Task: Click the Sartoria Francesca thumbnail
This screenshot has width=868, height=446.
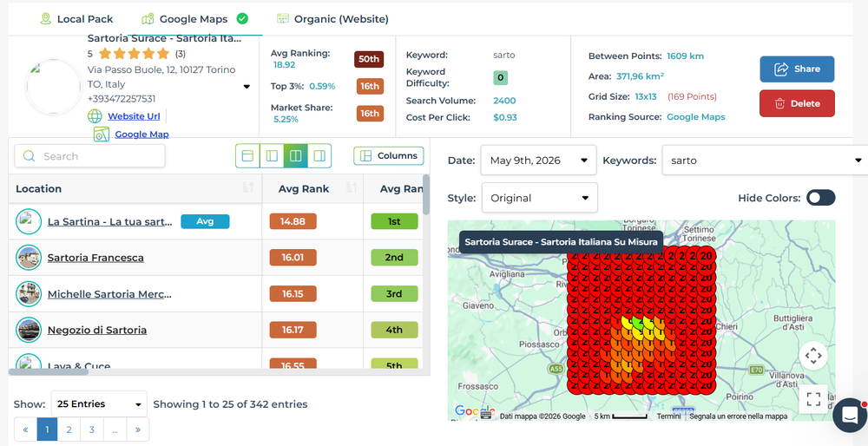Action: click(29, 258)
